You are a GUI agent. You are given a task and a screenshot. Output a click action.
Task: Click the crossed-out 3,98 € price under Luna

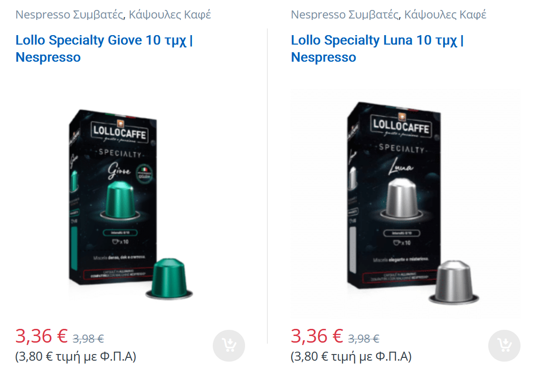click(x=364, y=339)
